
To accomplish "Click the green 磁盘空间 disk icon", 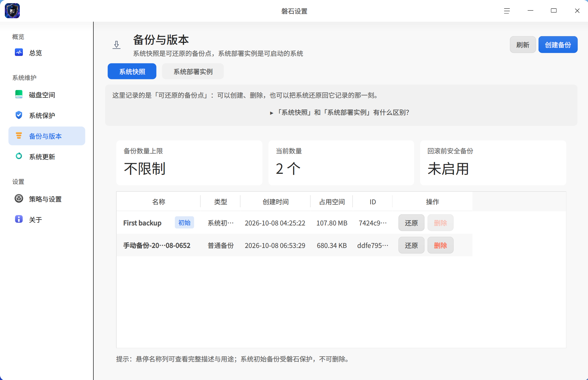I will [19, 95].
